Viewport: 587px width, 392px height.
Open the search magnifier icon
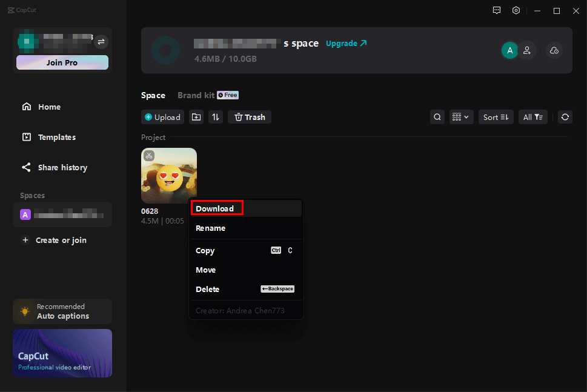(x=437, y=117)
